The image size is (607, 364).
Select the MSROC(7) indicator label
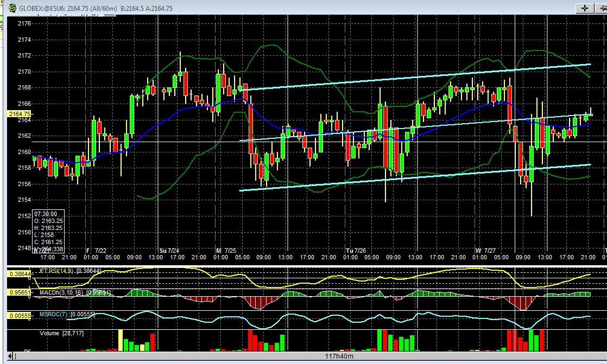pyautogui.click(x=54, y=314)
